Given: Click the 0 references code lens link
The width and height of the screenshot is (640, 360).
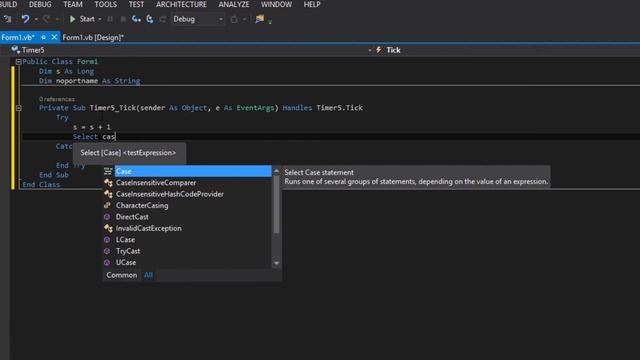Looking at the screenshot, I should click(57, 99).
